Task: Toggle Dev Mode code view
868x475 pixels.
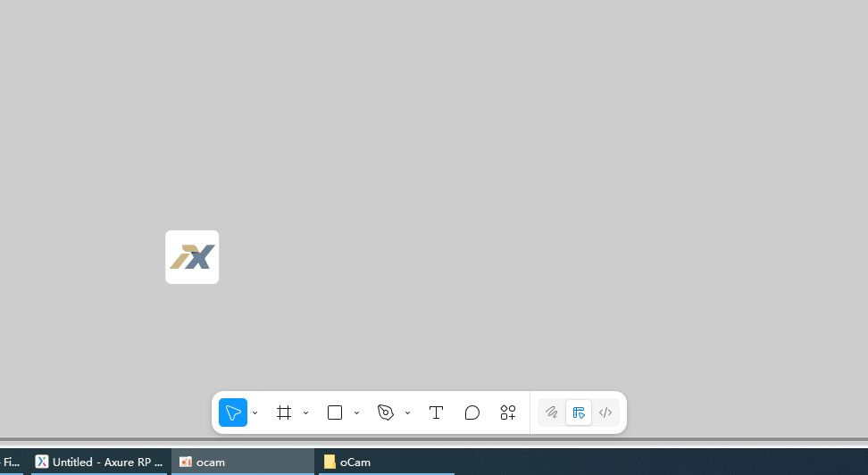Action: (605, 412)
